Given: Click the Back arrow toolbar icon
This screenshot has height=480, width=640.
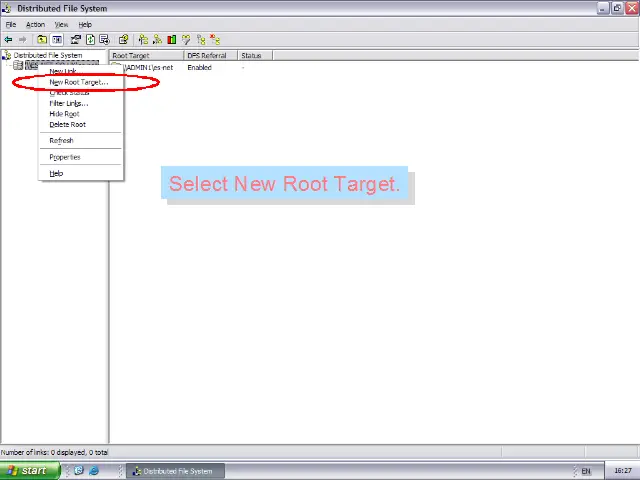Looking at the screenshot, I should coord(8,40).
